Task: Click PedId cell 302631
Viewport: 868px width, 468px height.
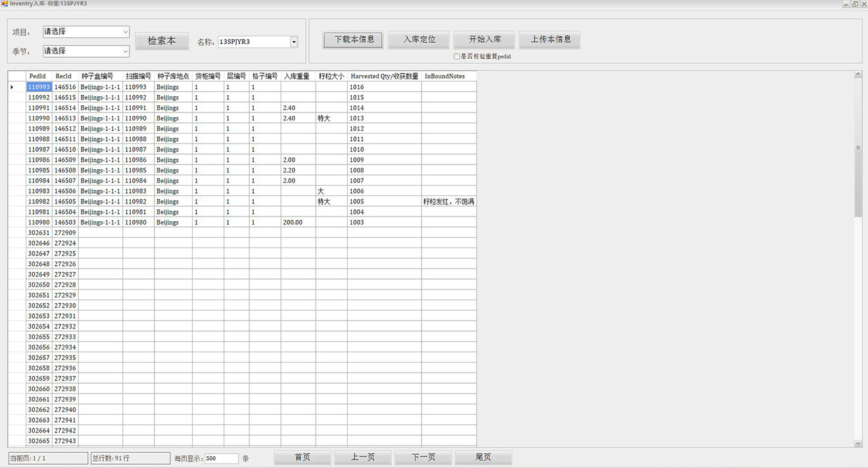Action: click(39, 233)
